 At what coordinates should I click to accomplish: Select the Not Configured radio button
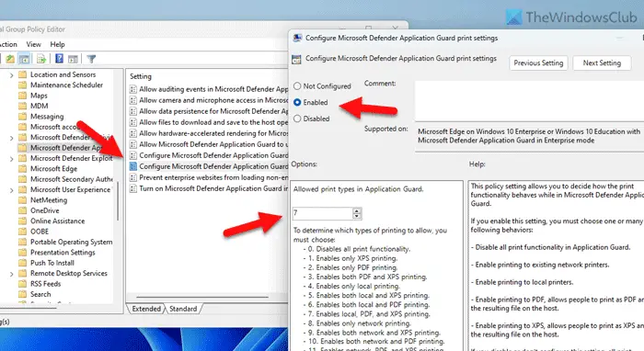click(297, 86)
